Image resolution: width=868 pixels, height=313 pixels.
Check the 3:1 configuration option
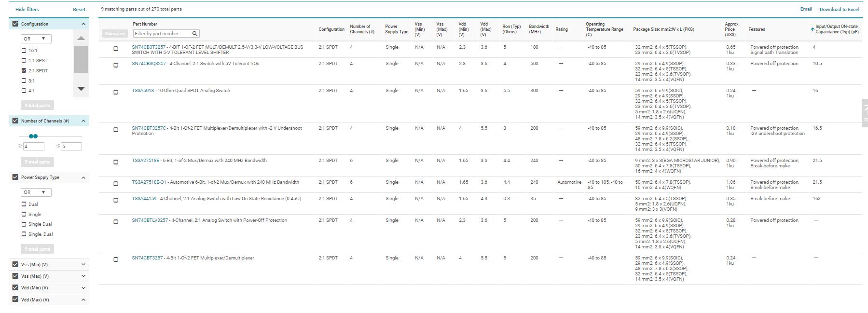point(24,81)
